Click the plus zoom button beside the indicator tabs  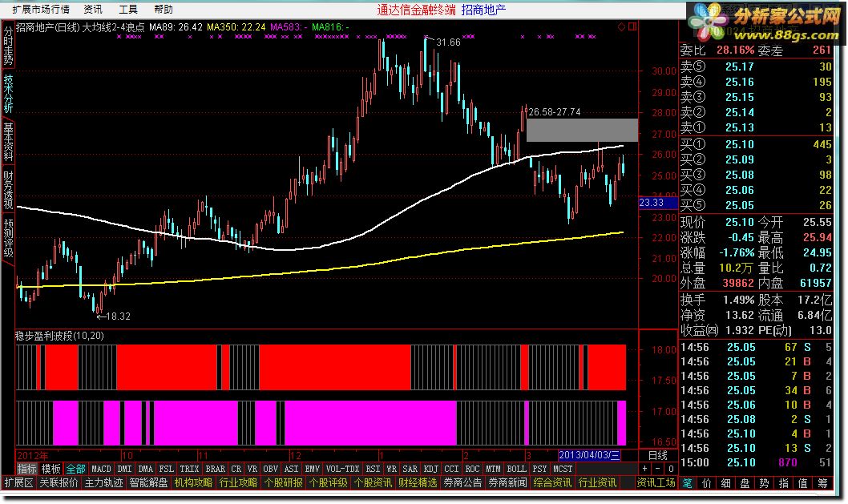[x=644, y=469]
